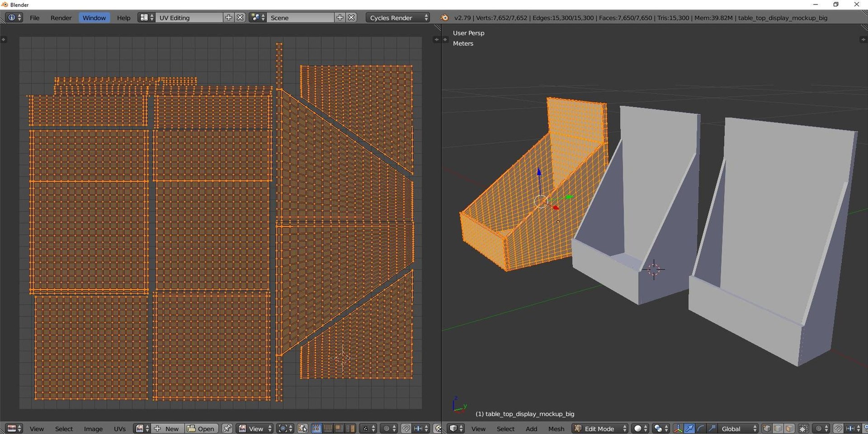Open the UVs menu

120,429
